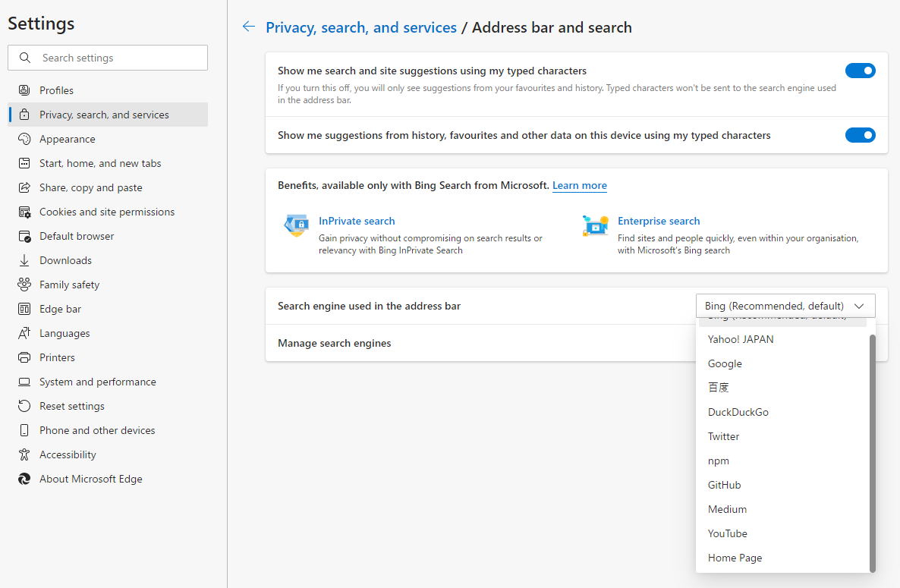Click the search engine dropdown list scrollbar

873,453
